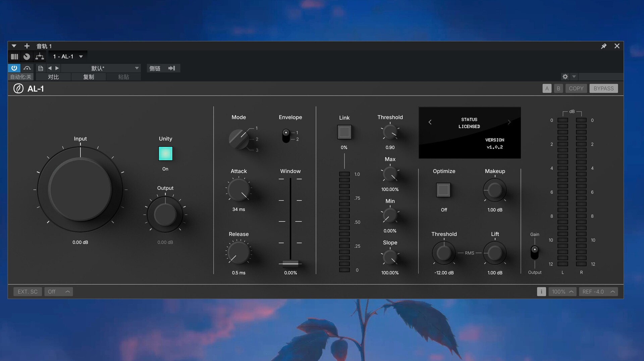Click the info 'i' icon
The height and width of the screenshot is (361, 644).
click(541, 292)
